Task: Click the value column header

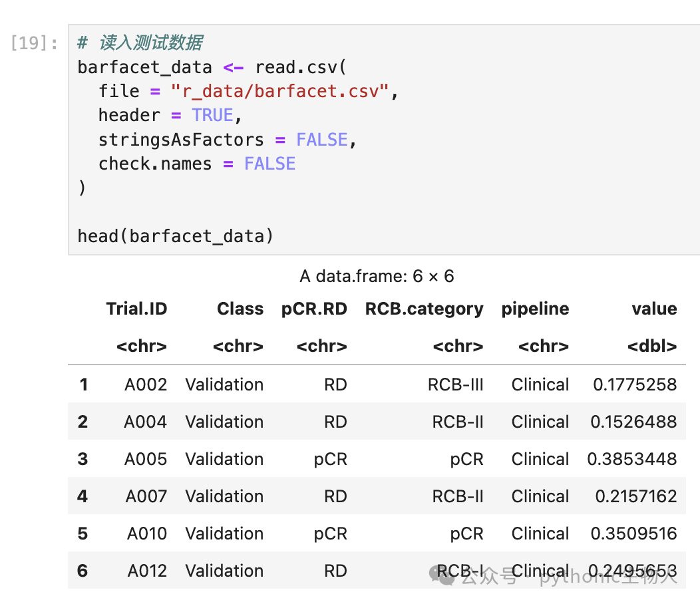Action: tap(655, 309)
